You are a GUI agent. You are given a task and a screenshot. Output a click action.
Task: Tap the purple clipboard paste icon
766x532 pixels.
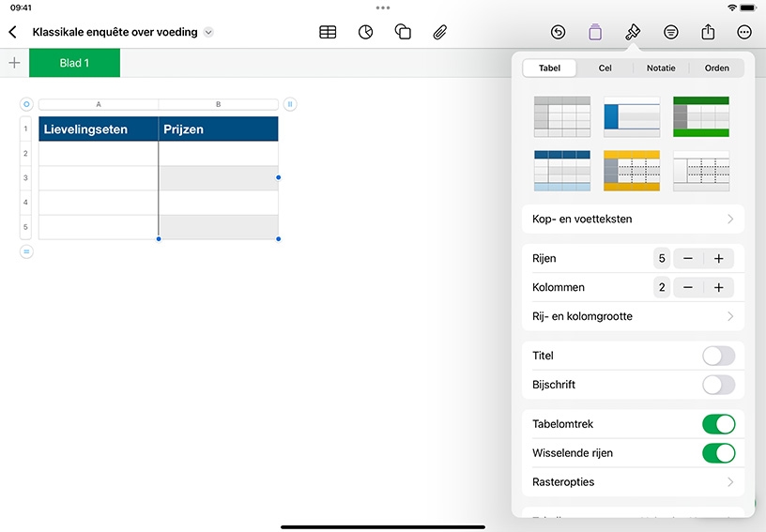coord(595,32)
